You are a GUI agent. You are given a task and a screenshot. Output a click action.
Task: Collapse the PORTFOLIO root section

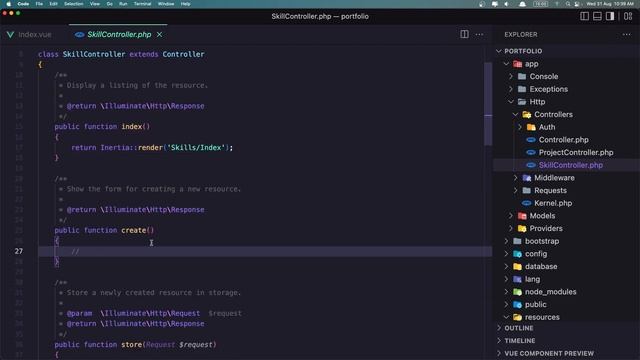pos(499,51)
